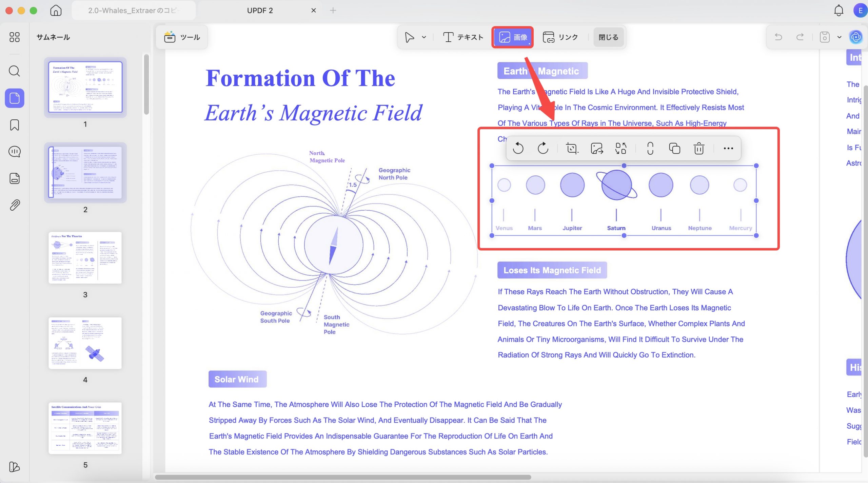Switch to リンク editing mode
The width and height of the screenshot is (868, 483).
tap(560, 37)
